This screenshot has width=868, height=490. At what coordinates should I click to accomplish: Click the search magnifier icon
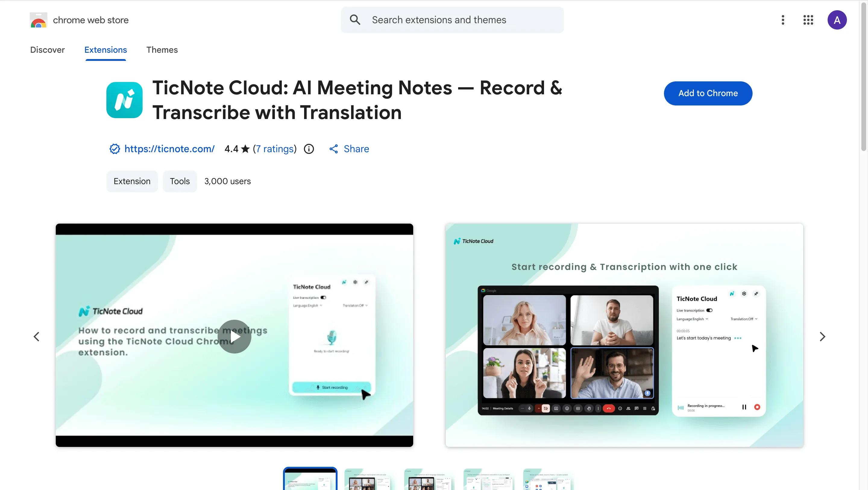(354, 20)
